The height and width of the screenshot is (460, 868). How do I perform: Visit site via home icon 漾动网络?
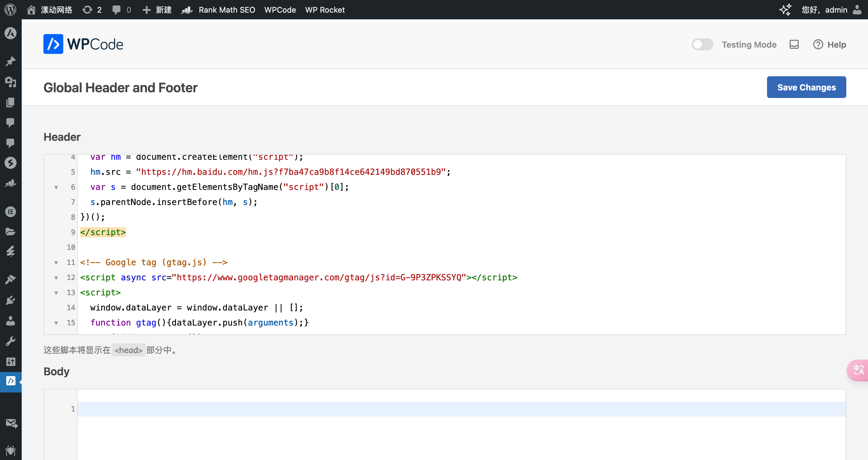pyautogui.click(x=49, y=10)
